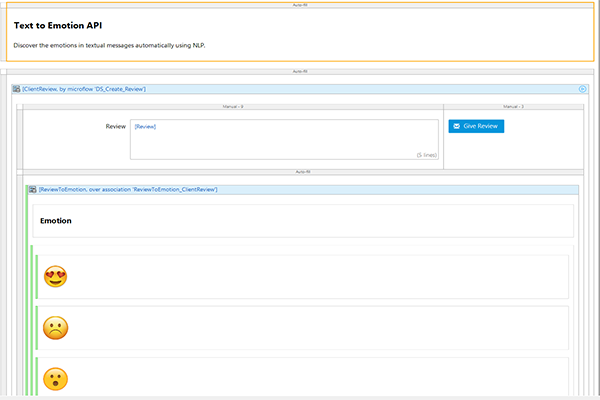The width and height of the screenshot is (600, 400).
Task: Select the ReviewToEmotion data view header bar
Action: pos(300,189)
